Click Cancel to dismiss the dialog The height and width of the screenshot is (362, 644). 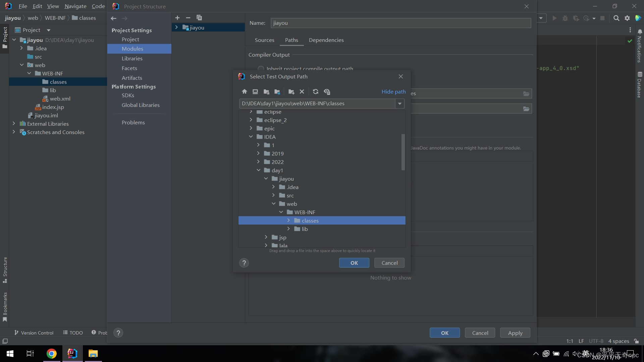[389, 262]
